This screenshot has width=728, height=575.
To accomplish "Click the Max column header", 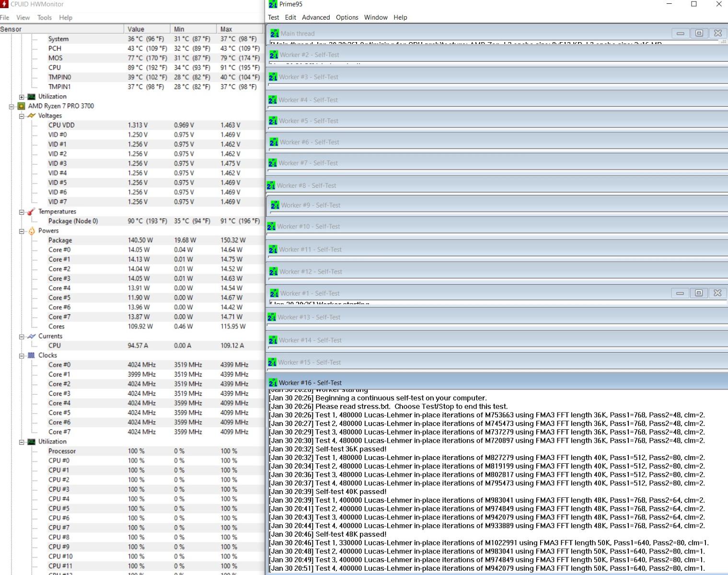I will 240,29.
